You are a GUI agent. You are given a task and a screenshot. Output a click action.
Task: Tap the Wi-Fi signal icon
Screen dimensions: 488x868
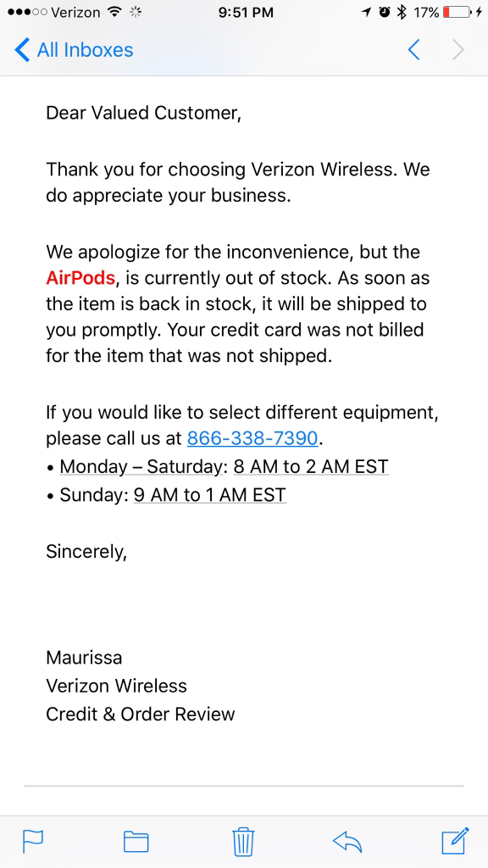tap(115, 12)
